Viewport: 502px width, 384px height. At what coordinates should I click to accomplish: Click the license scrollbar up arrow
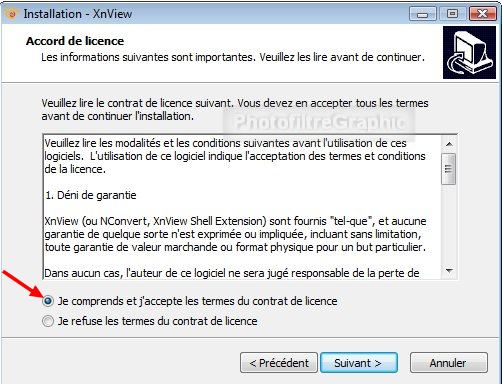point(449,144)
